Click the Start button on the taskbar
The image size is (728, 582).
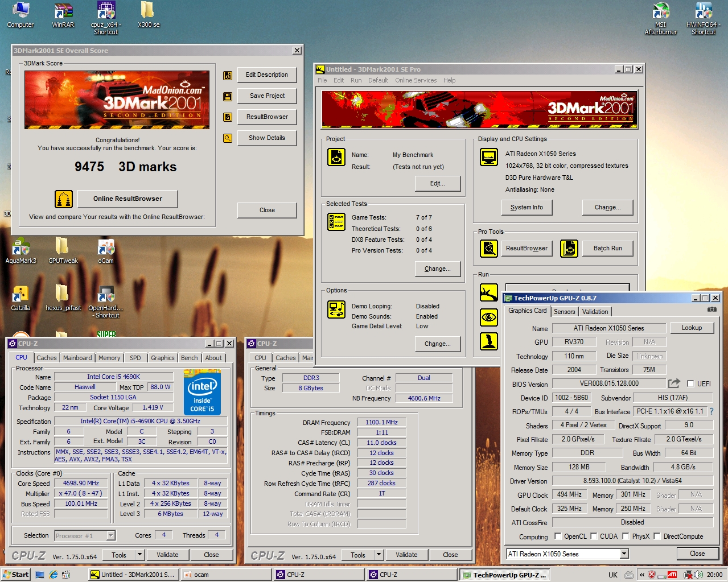click(16, 575)
